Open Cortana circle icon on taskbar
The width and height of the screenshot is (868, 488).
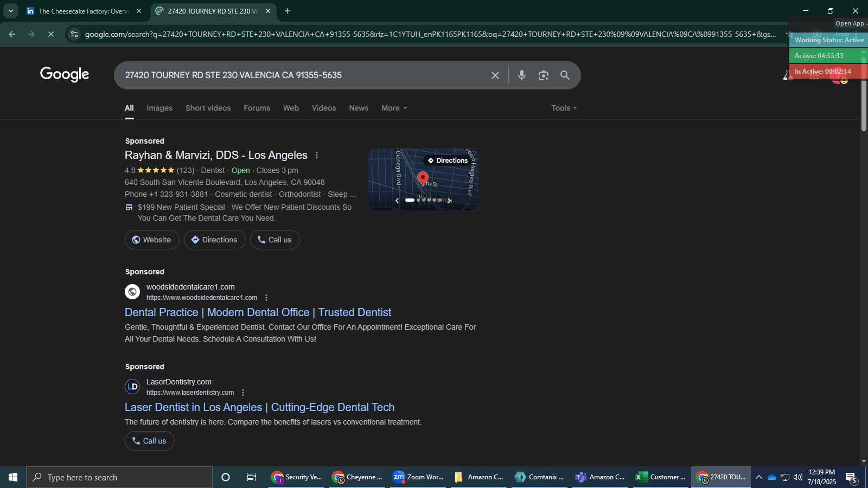226,477
